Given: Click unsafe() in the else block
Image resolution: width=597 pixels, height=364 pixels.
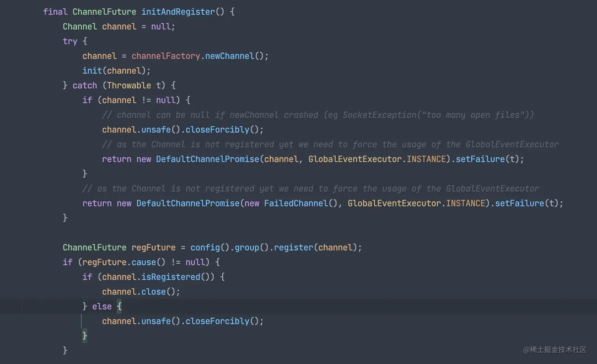Looking at the screenshot, I should tap(161, 321).
